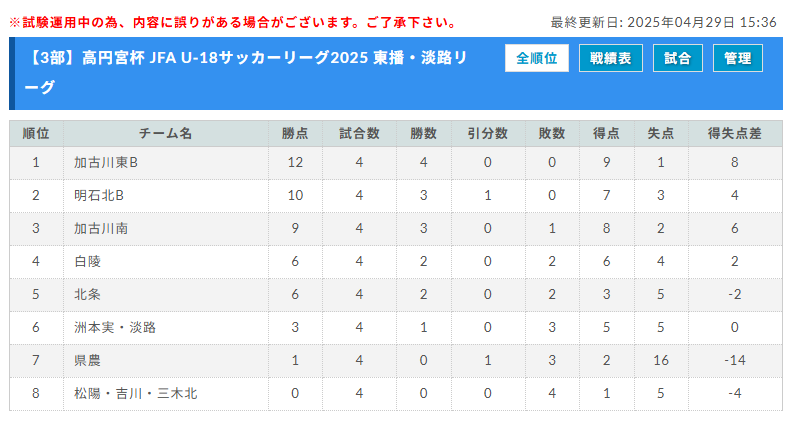Click the 最終更新日 timestamp text
The image size is (792, 422).
[x=664, y=22]
